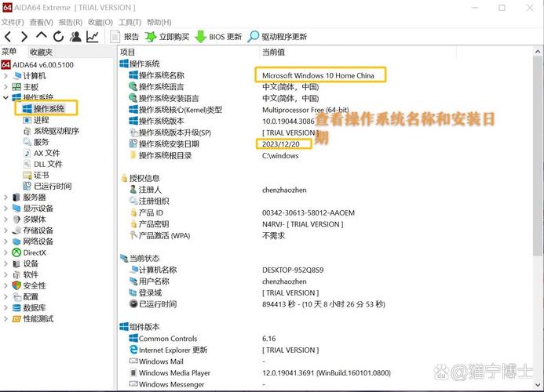Image resolution: width=544 pixels, height=392 pixels.
Task: Click the vertical scrollbar down arrow
Action: tap(538, 385)
